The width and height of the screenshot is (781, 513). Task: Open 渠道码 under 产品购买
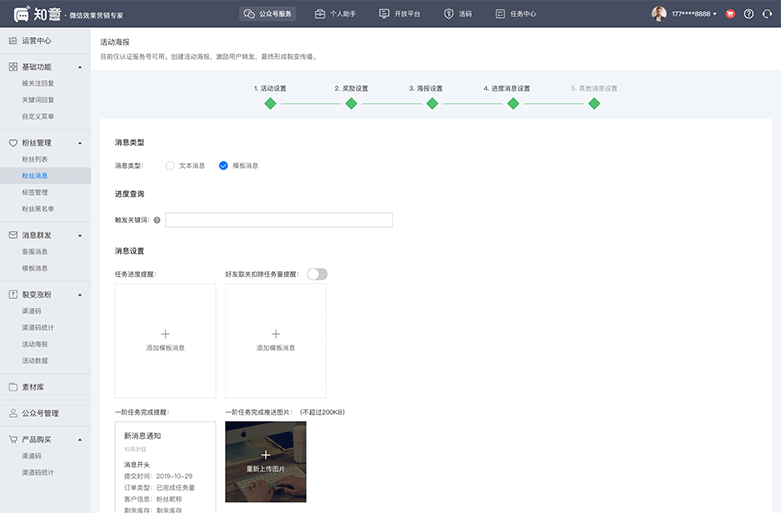pyautogui.click(x=31, y=456)
